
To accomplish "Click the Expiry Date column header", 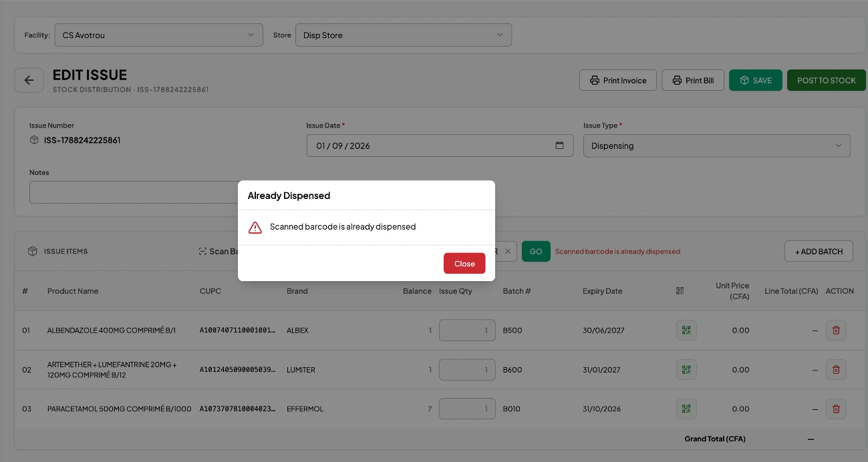I will [602, 291].
